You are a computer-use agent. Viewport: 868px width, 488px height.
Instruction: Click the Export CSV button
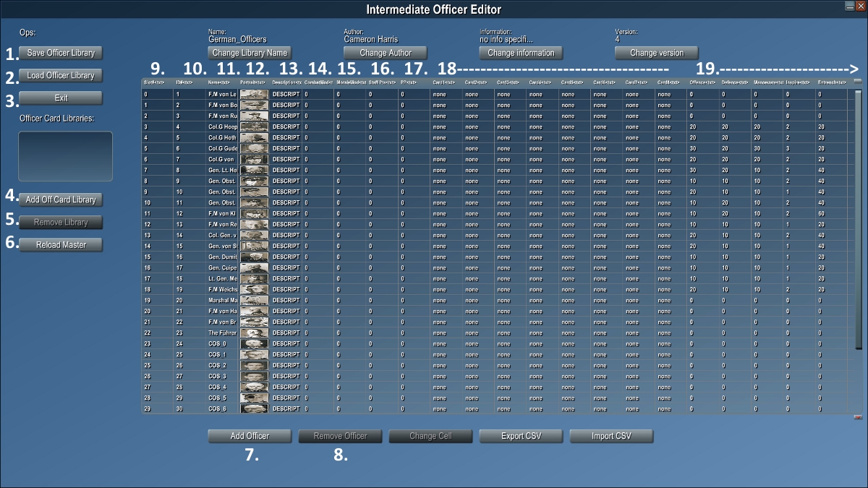tap(521, 436)
